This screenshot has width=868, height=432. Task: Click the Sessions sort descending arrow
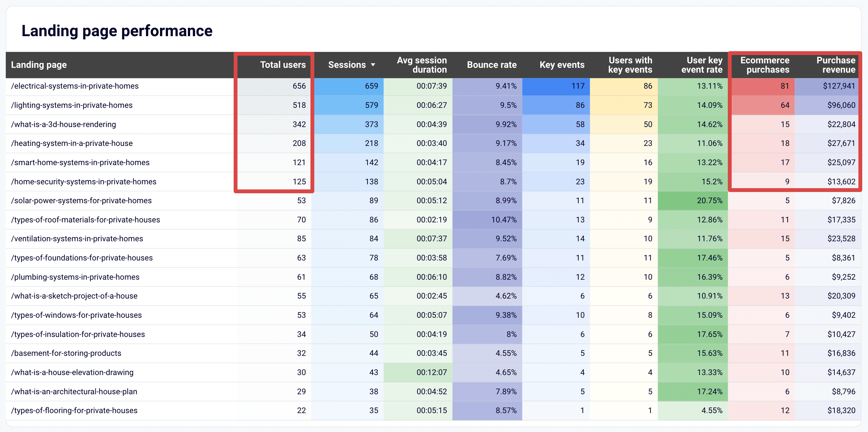373,65
